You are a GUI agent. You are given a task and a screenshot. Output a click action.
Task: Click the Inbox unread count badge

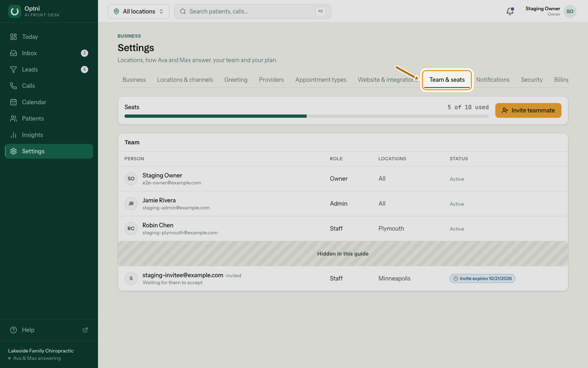(85, 53)
